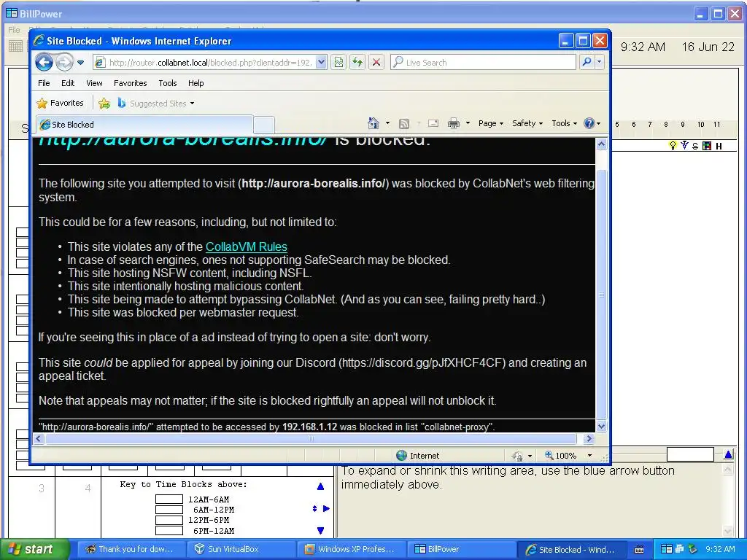Open the recent pages dropdown arrow

tap(80, 63)
